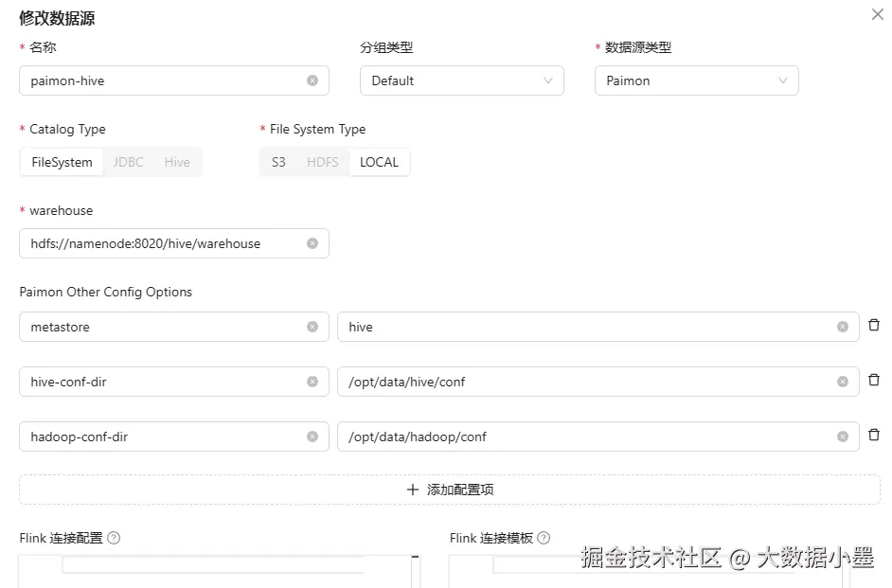892x588 pixels.
Task: Open the 数据源类型 Paimon dropdown
Action: click(x=696, y=80)
